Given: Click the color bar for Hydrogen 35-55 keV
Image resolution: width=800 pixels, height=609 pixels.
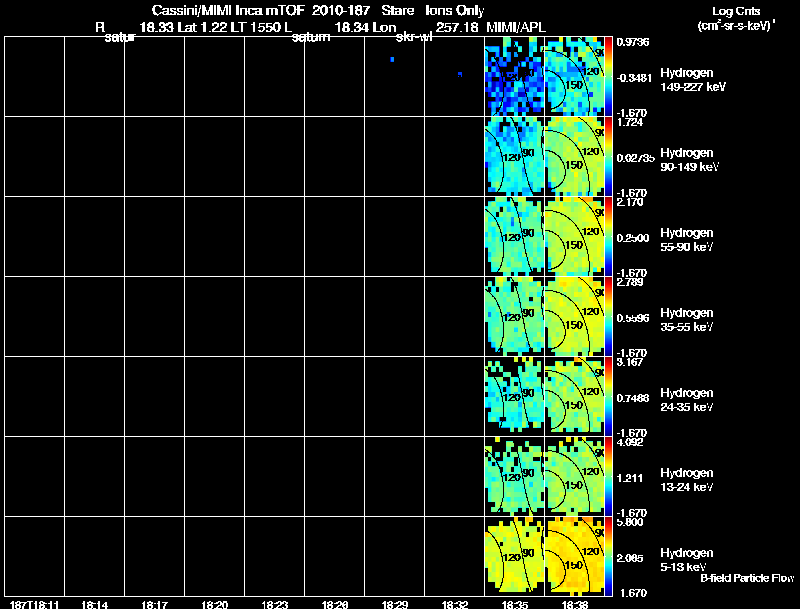Looking at the screenshot, I should pos(608,316).
